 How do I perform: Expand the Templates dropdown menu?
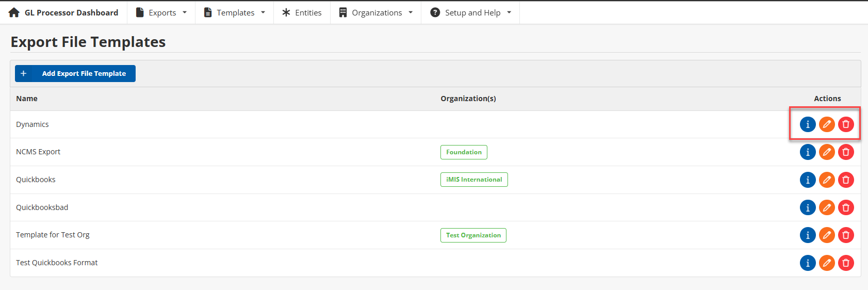coord(235,12)
